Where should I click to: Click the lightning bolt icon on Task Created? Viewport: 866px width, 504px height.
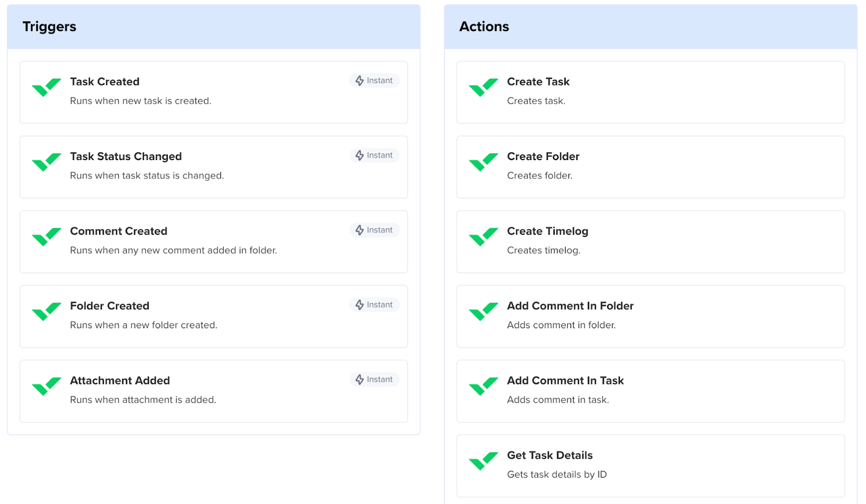359,81
